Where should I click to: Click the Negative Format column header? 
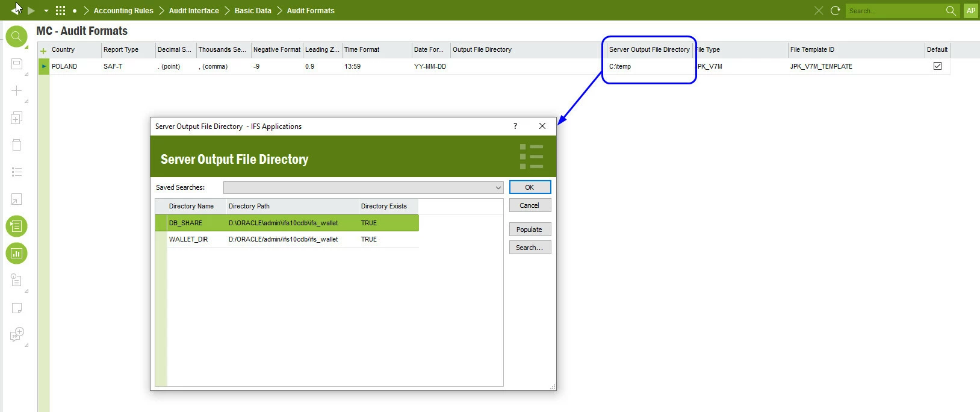pos(277,49)
